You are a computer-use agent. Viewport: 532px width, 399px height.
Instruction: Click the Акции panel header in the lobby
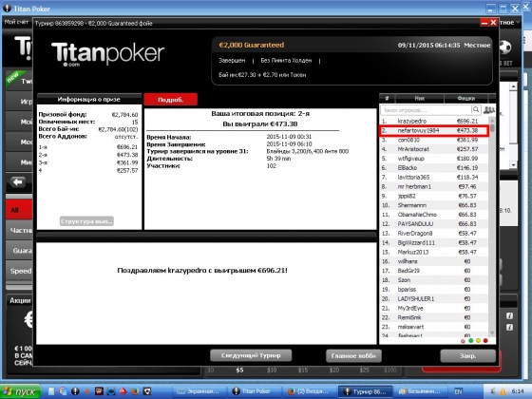[x=19, y=300]
